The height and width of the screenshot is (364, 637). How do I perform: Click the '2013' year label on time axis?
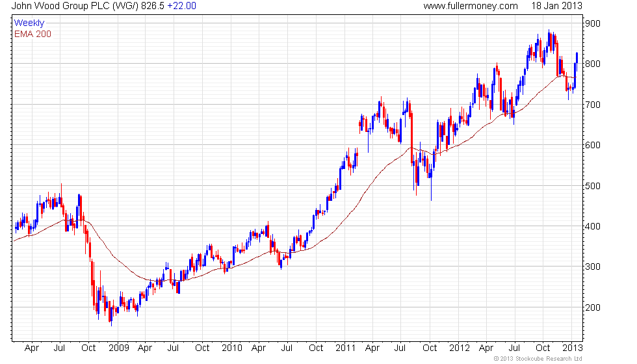click(573, 348)
